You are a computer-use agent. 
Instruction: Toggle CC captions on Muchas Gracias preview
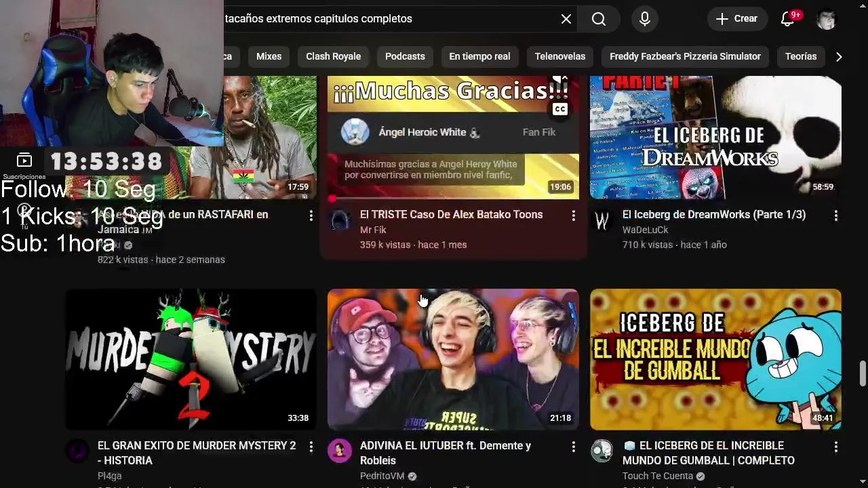[560, 109]
